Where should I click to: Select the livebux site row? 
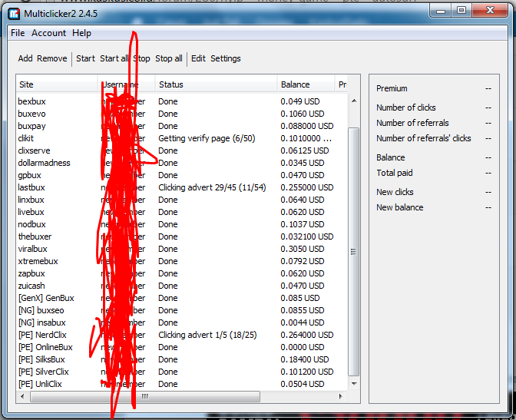tap(182, 212)
